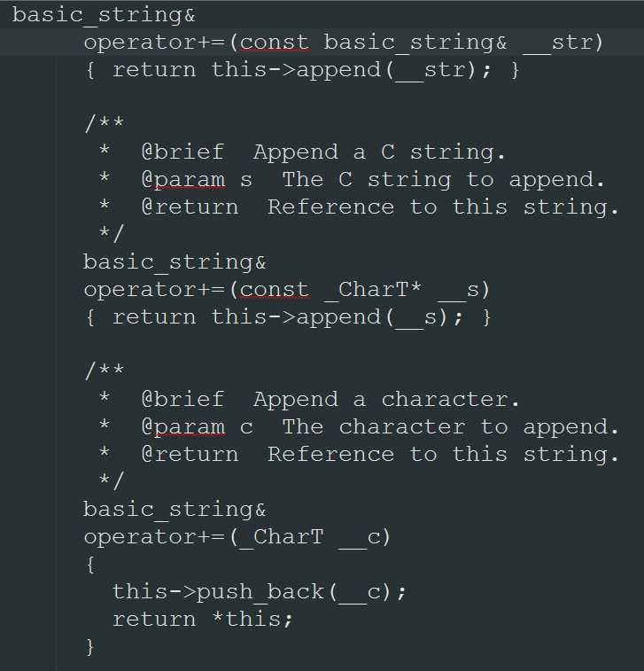Click underlined const before basic_string& parameter
This screenshot has height=671, width=644.
pos(275,43)
